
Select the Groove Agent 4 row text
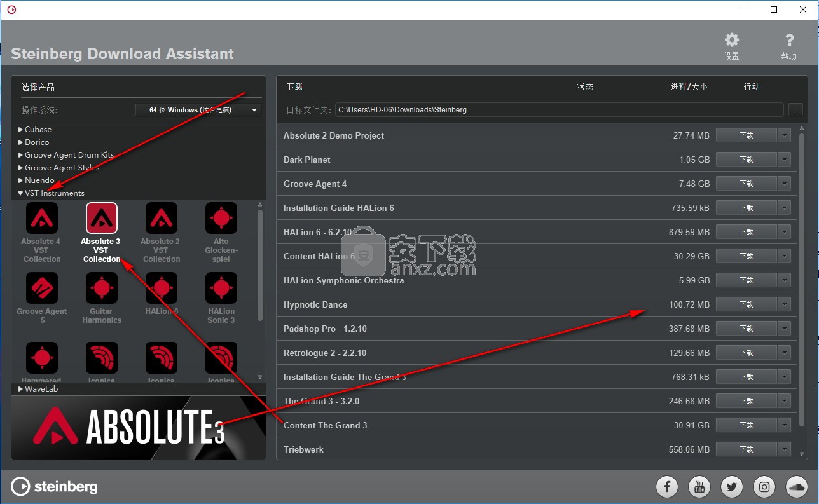pos(315,184)
